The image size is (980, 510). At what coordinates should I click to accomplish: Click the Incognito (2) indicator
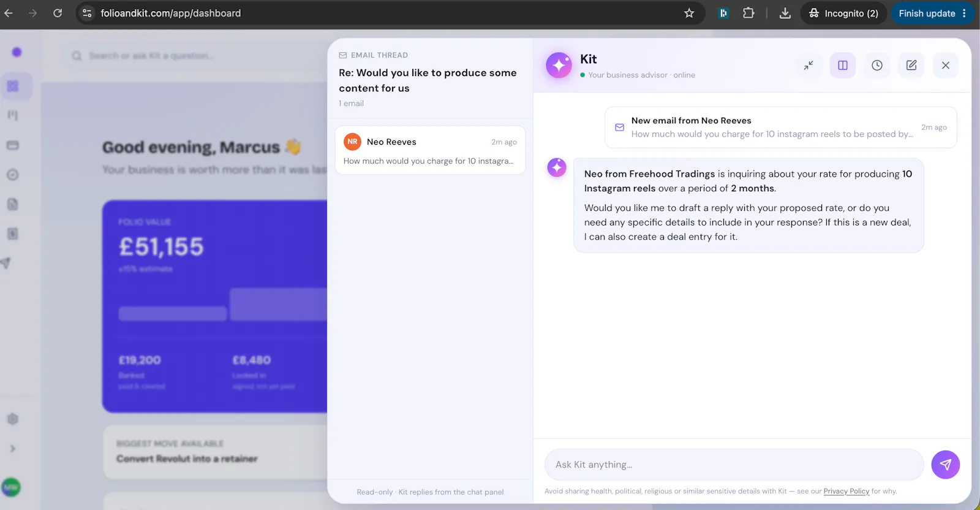pos(843,13)
